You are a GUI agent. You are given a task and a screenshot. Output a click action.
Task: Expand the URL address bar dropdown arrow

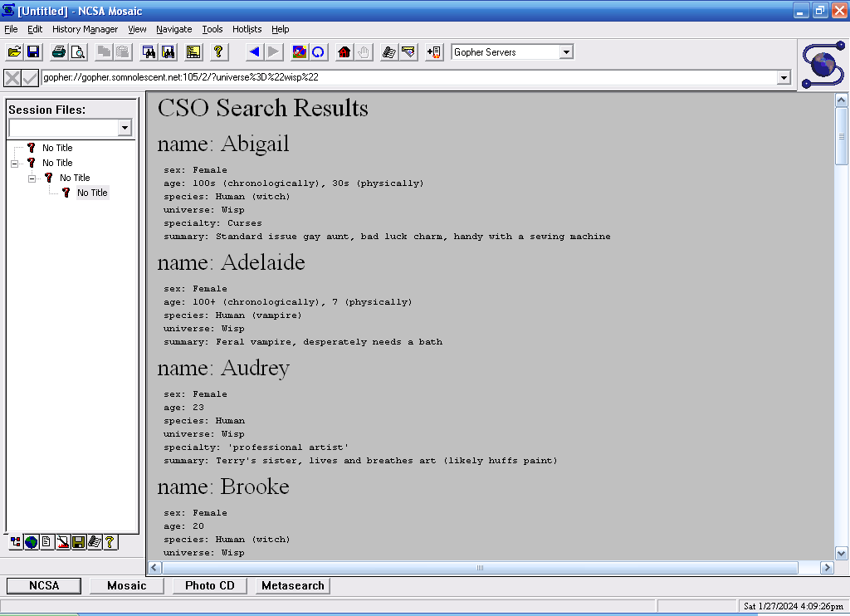784,78
